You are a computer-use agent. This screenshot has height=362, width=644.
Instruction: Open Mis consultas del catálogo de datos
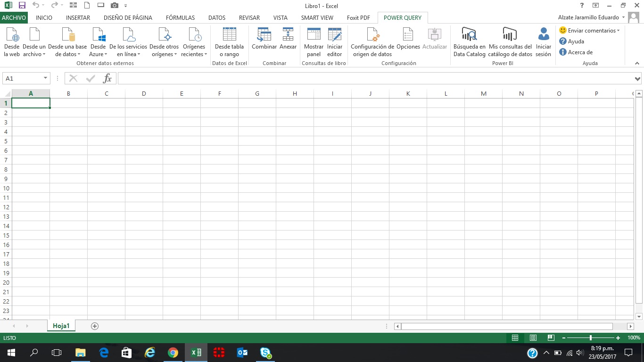(x=510, y=42)
